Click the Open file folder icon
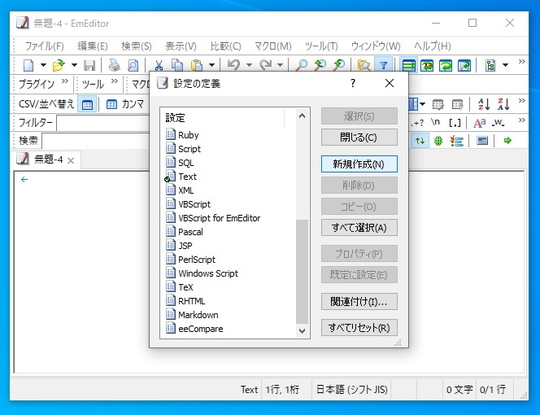 click(59, 65)
